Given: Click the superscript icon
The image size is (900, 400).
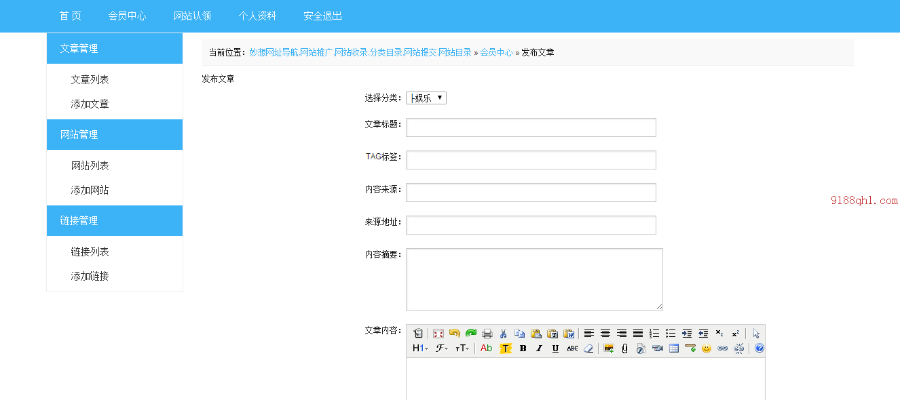Looking at the screenshot, I should (735, 333).
